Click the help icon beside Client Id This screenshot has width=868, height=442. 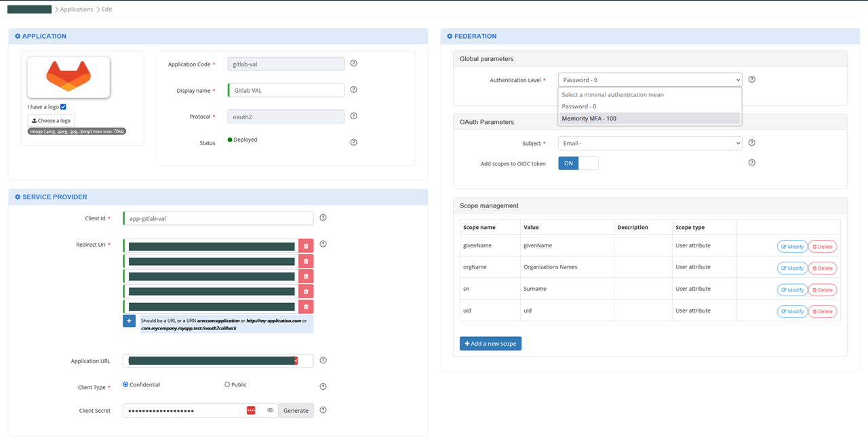pyautogui.click(x=323, y=218)
